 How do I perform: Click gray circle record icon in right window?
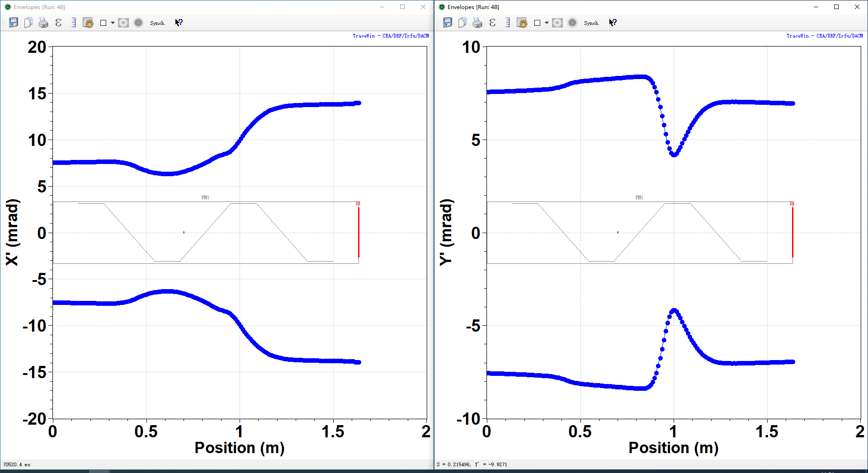(x=572, y=23)
